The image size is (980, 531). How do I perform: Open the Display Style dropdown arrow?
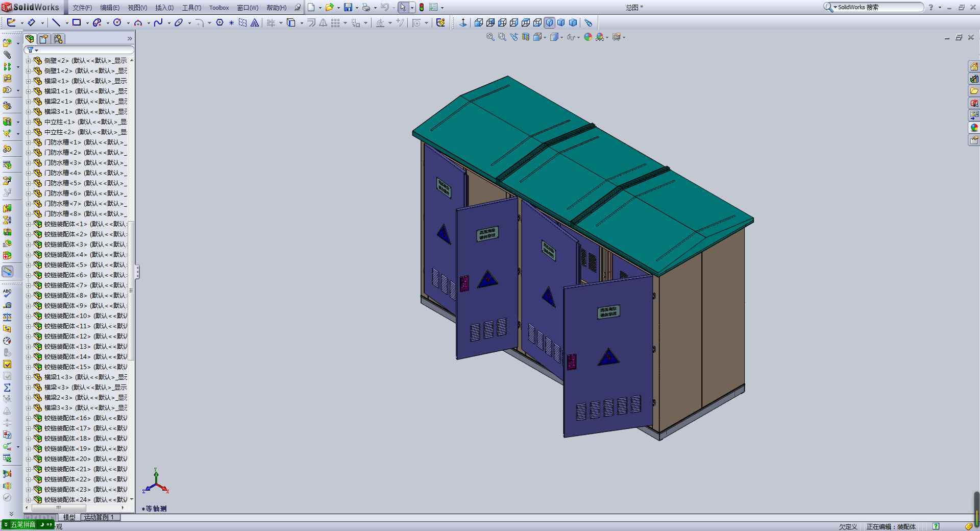[562, 37]
